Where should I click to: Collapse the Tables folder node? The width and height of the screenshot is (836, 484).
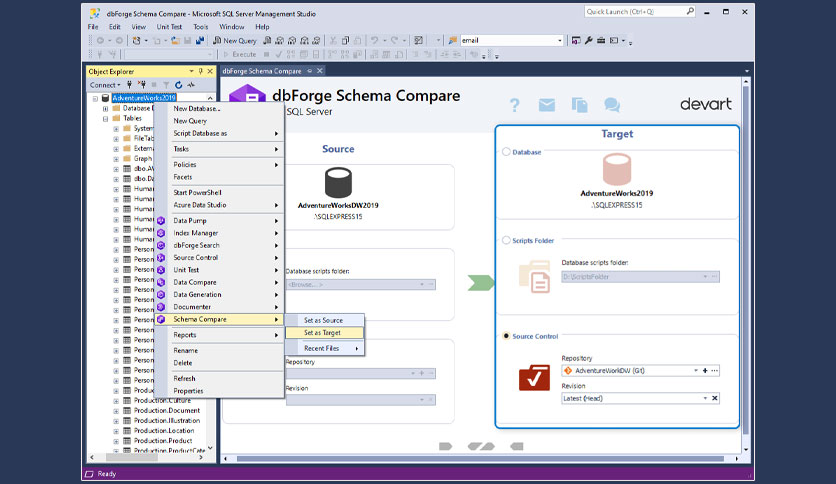(x=106, y=118)
